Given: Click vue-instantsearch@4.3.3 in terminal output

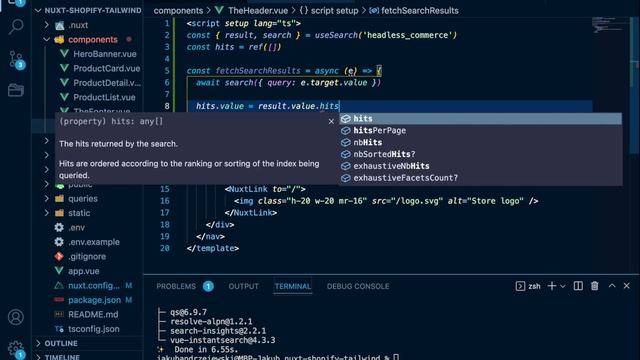Looking at the screenshot, I should [222, 340].
